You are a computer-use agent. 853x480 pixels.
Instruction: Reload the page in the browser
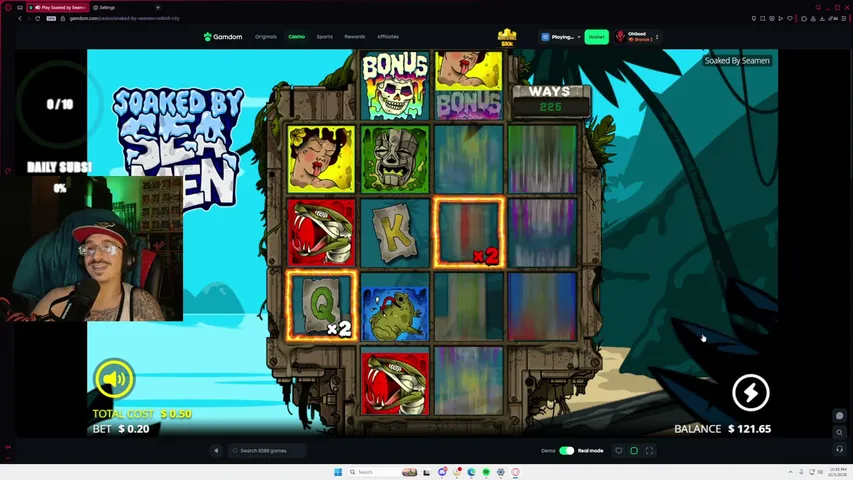(x=38, y=19)
